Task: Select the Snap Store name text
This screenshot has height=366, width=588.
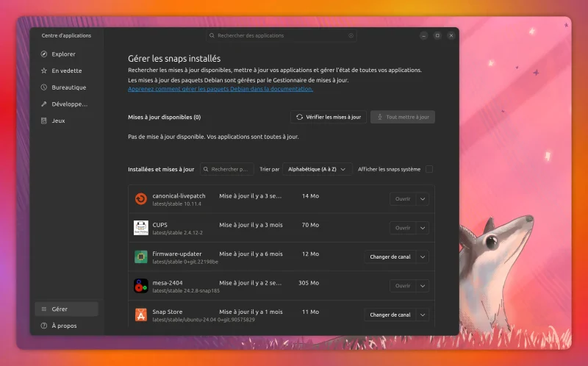Action: (x=168, y=312)
